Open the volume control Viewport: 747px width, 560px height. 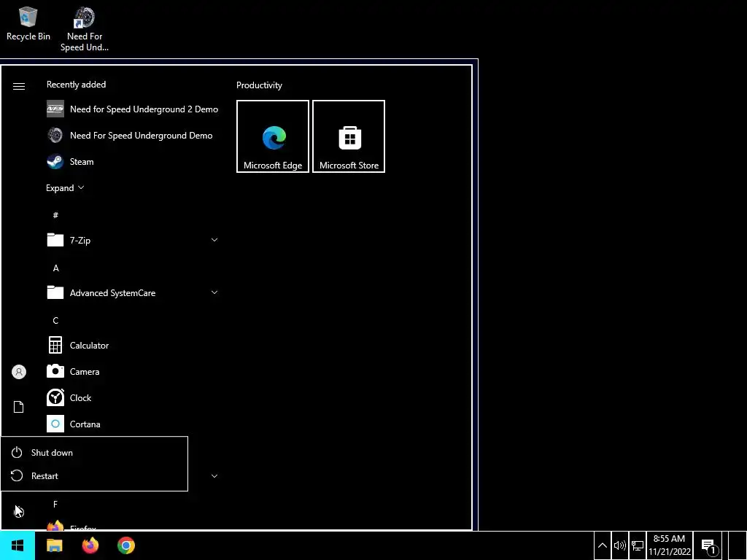click(x=620, y=545)
